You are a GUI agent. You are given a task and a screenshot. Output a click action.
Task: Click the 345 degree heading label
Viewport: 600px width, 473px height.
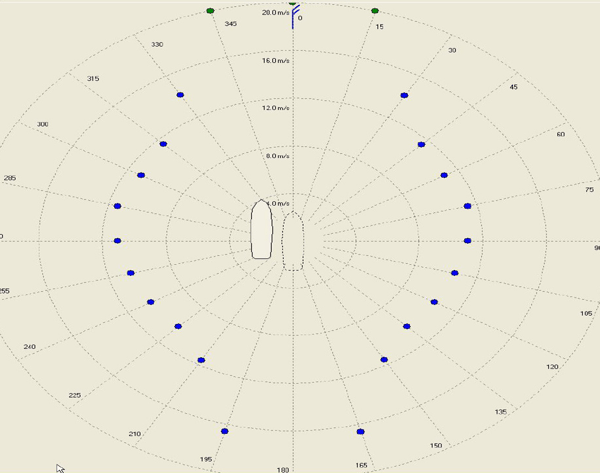coord(230,24)
